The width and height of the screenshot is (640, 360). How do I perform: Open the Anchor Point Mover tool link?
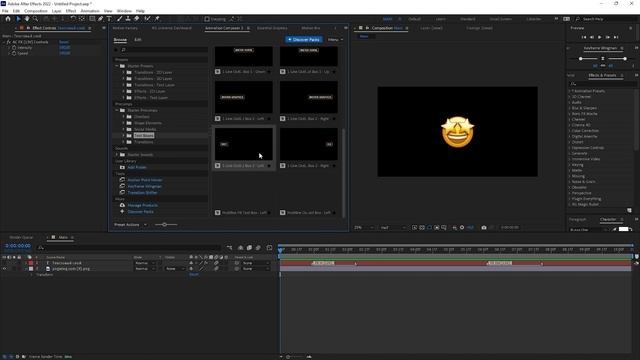(145, 180)
